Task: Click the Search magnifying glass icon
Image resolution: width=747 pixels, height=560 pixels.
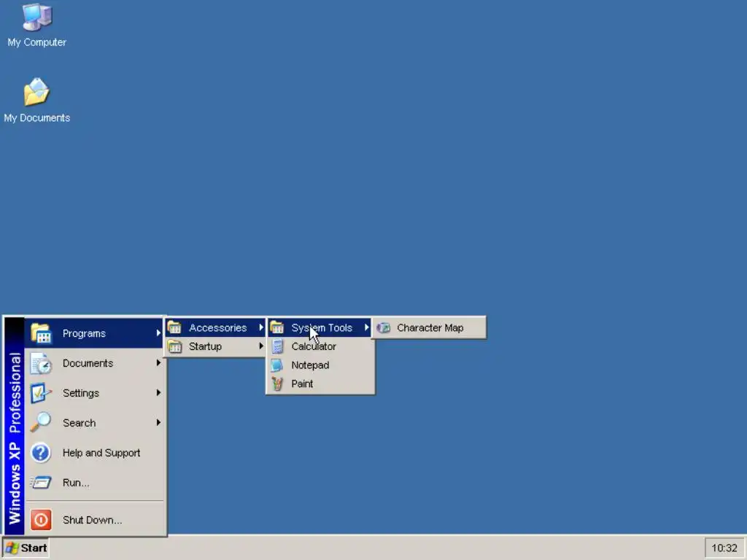Action: [41, 422]
